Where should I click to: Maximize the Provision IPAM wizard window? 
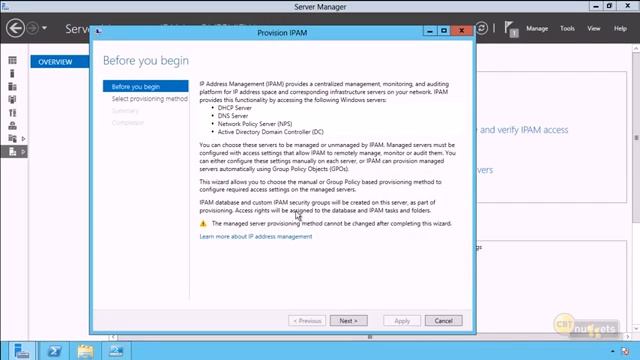[x=444, y=31]
